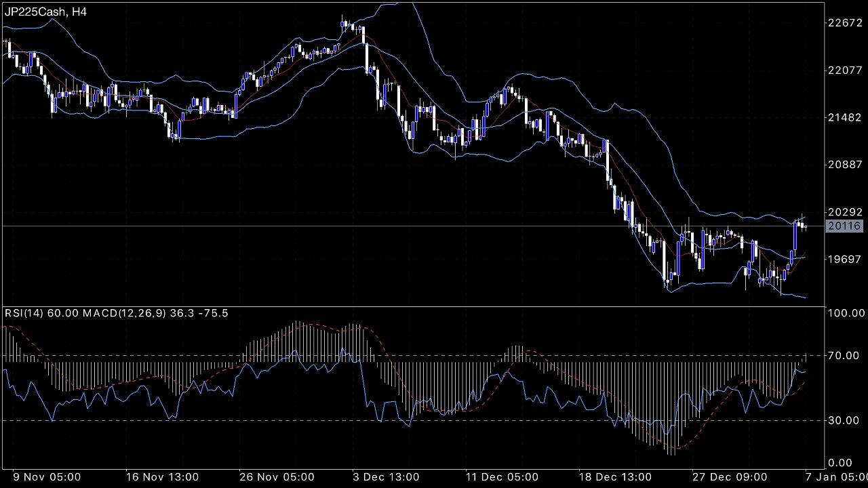Click the JP225Cash, H4 chart title
Screen dimensions: 868x488
(45, 12)
